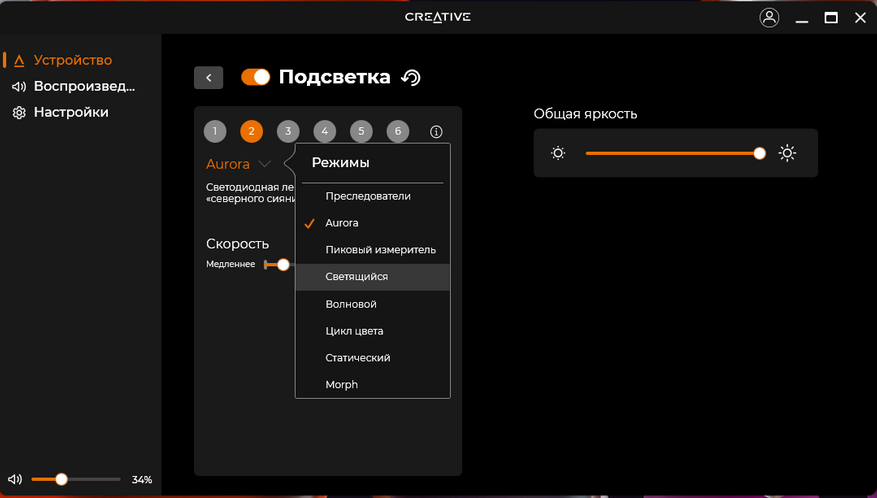Viewport: 877px width, 498px height.
Task: Select lighting zone 2
Action: tap(252, 131)
